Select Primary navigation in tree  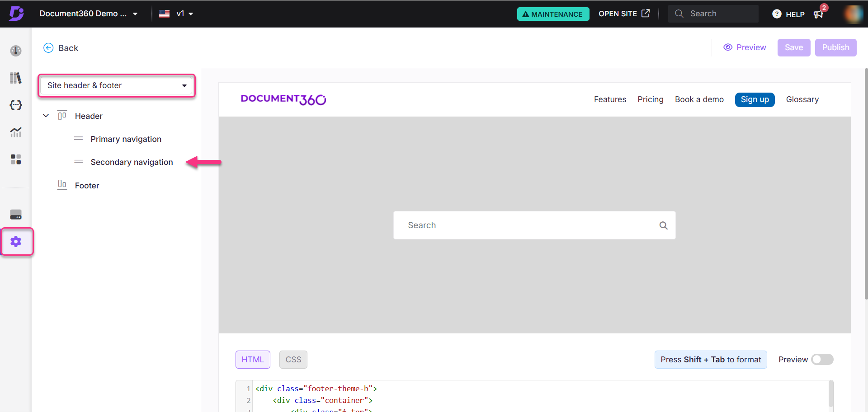pos(126,139)
